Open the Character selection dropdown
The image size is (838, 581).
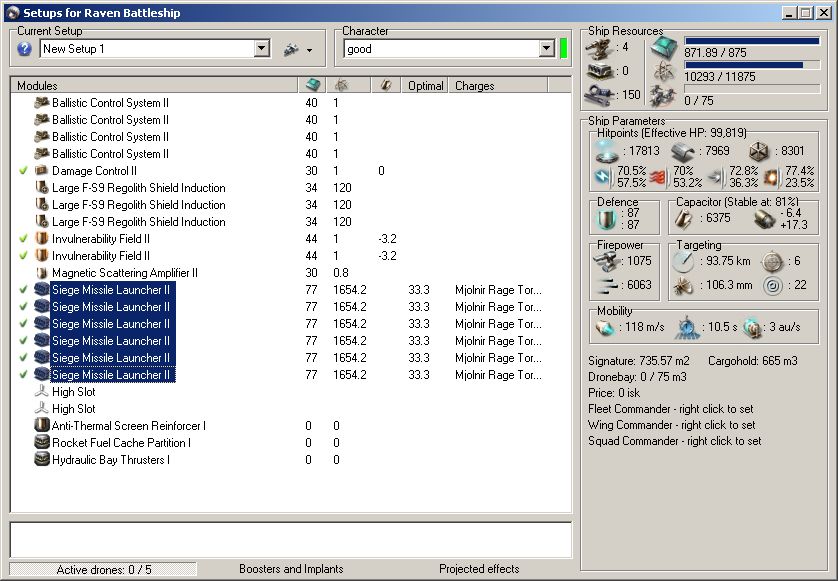(547, 48)
